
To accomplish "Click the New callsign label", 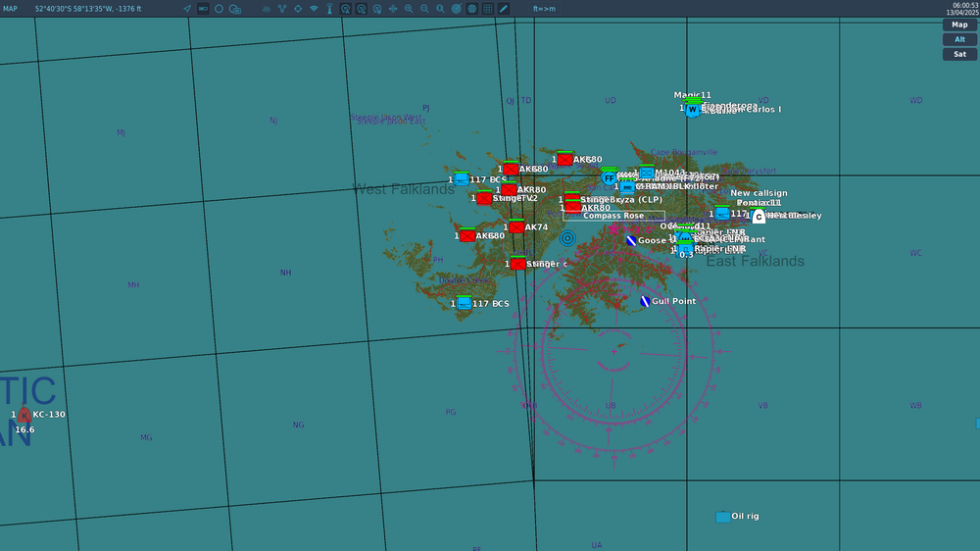I will (x=759, y=193).
